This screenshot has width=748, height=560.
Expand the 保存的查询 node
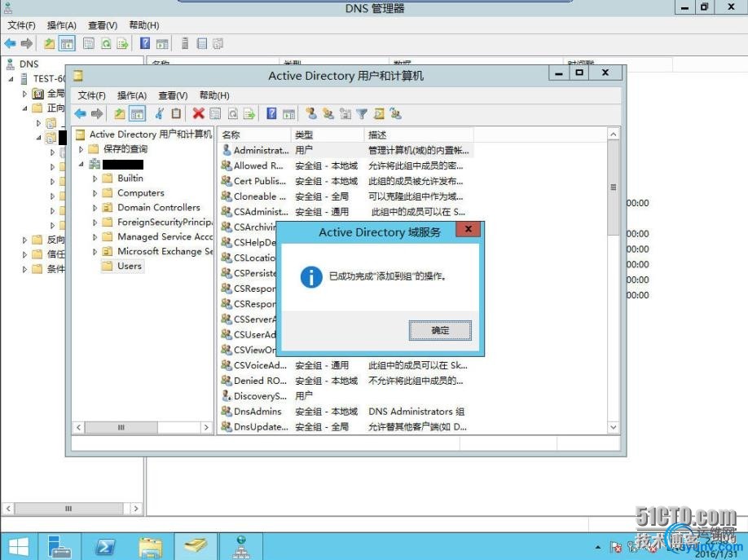81,149
